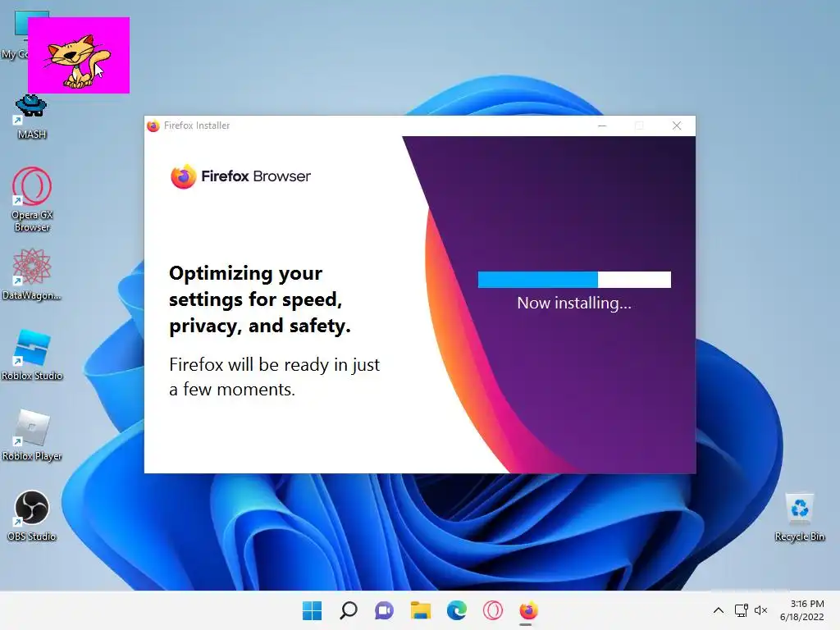Select the OBS Studio desktop icon
The width and height of the screenshot is (840, 630).
point(32,515)
